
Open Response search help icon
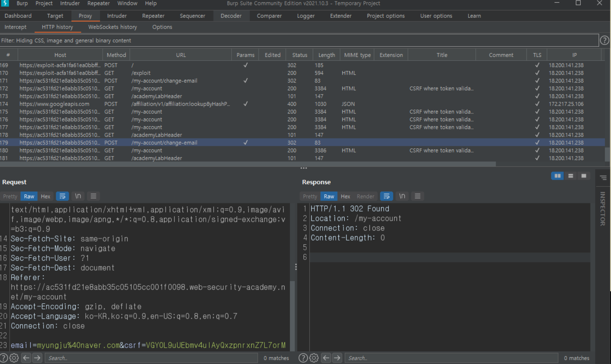click(303, 358)
